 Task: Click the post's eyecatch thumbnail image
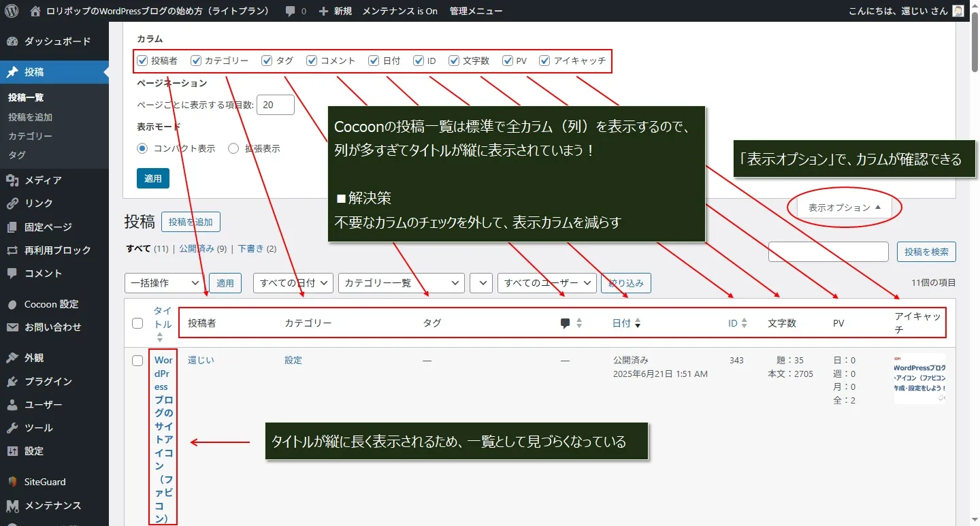tap(919, 378)
